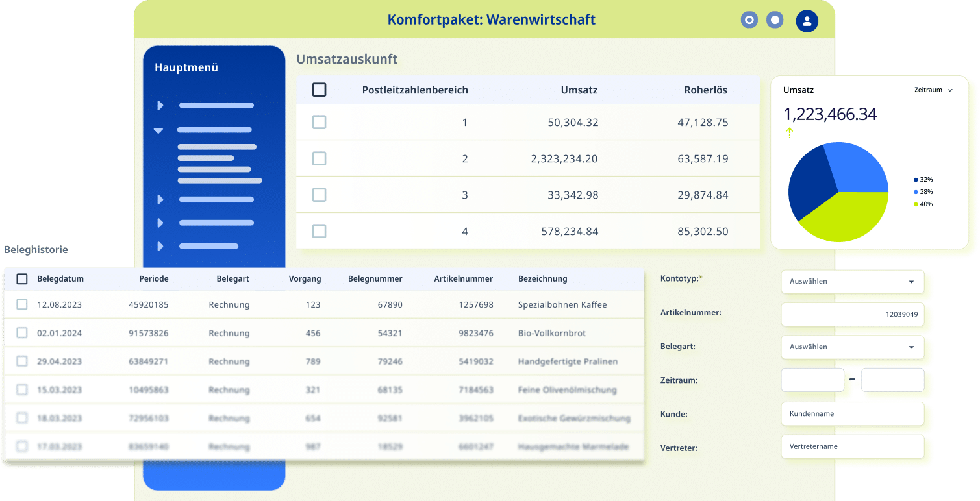The height and width of the screenshot is (501, 980).
Task: Click the Artikelnummer input field
Action: [853, 314]
